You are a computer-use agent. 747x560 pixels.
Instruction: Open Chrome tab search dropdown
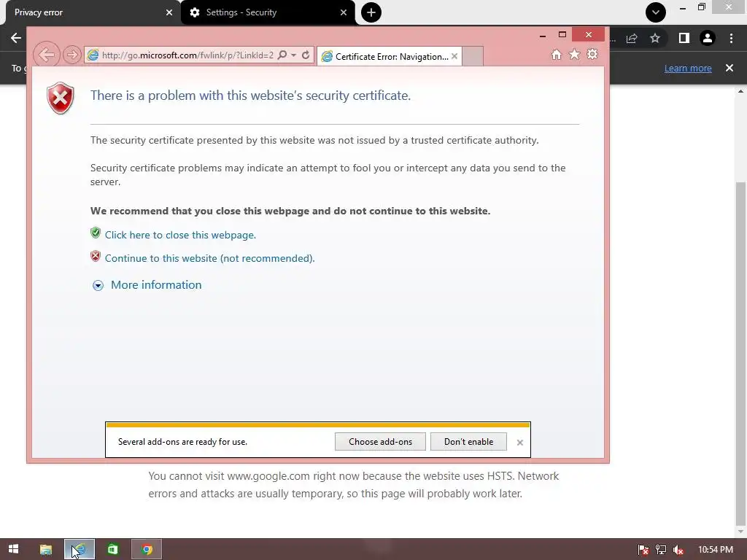pyautogui.click(x=656, y=12)
